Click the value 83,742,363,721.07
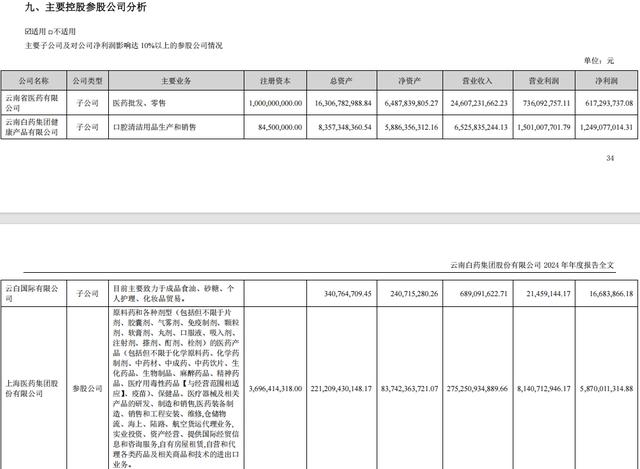 click(x=409, y=389)
